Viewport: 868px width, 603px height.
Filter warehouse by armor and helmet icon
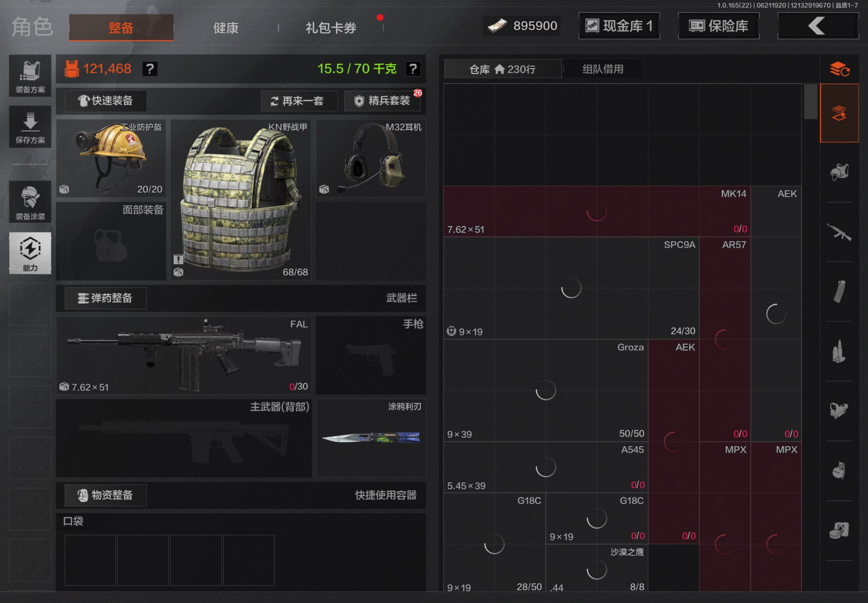point(839,172)
